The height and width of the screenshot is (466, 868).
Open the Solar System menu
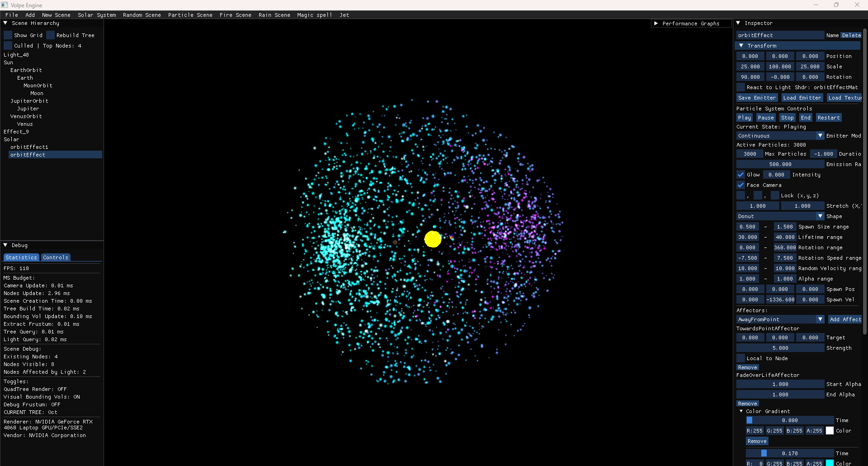[97, 15]
